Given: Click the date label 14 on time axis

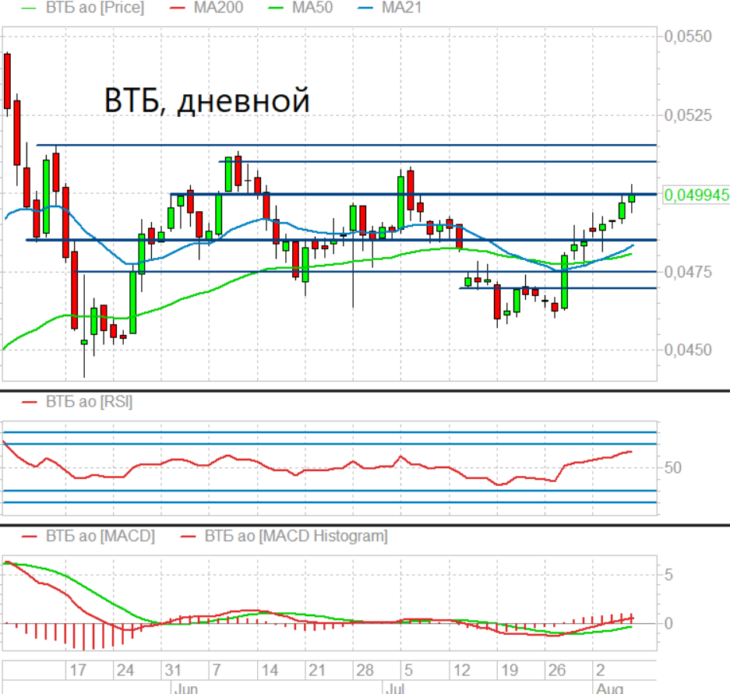Looking at the screenshot, I should click(269, 670).
